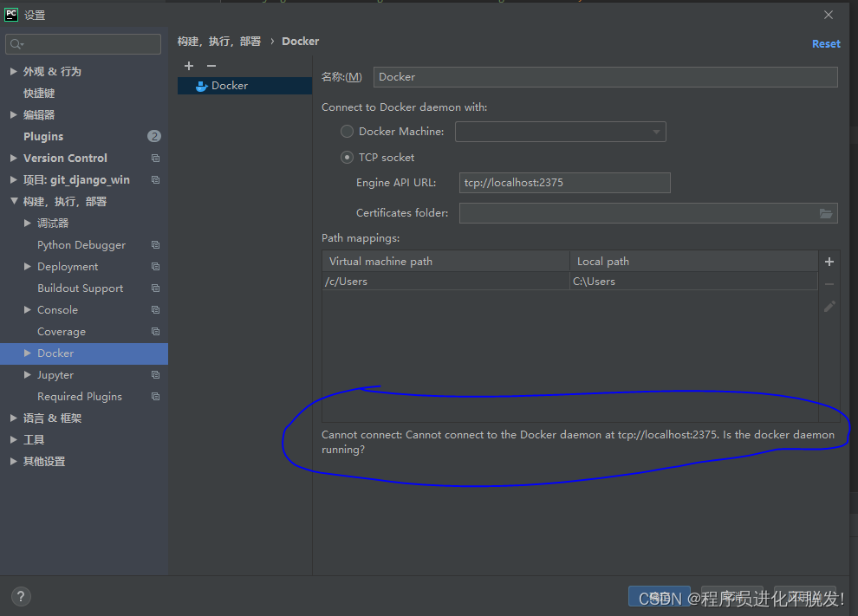Click the 构建, 执行, 部署 breadcrumb
Viewport: 858px width, 616px height.
pos(219,42)
